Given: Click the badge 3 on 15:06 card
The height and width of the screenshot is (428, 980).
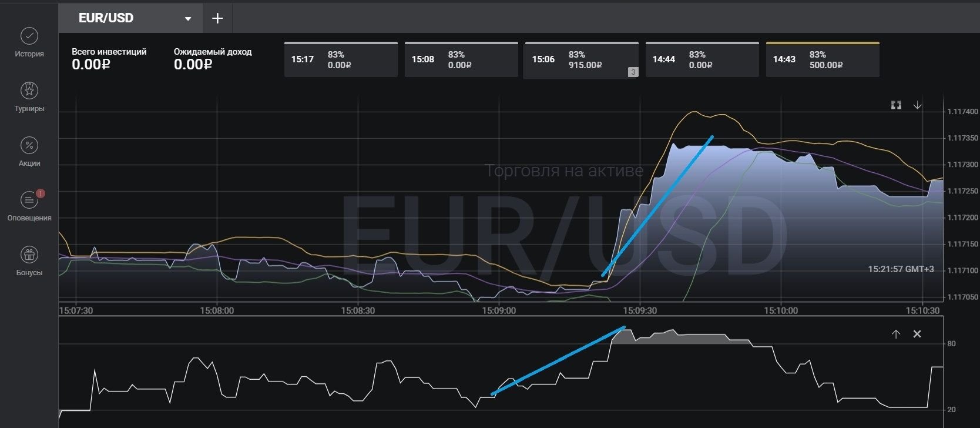Looking at the screenshot, I should click(633, 72).
